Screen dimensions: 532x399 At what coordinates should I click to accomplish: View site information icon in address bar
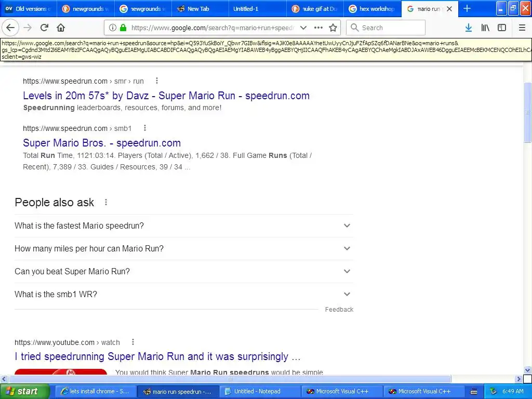click(113, 28)
